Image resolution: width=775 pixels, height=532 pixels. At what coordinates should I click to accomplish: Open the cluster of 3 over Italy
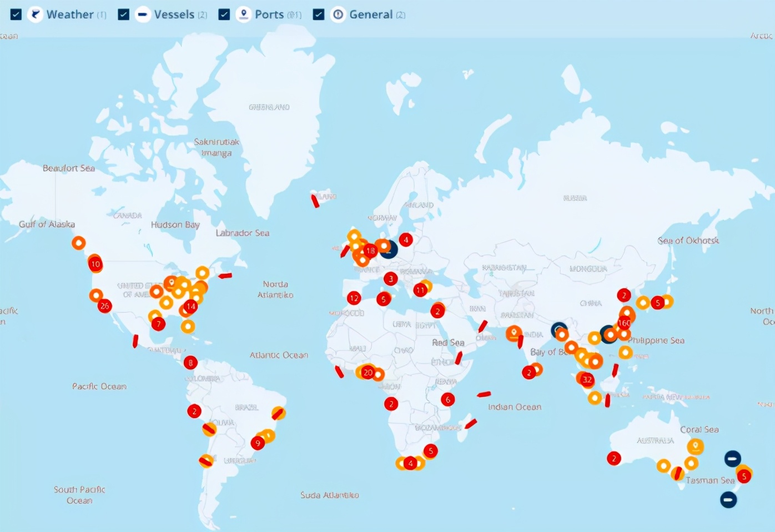coord(391,279)
